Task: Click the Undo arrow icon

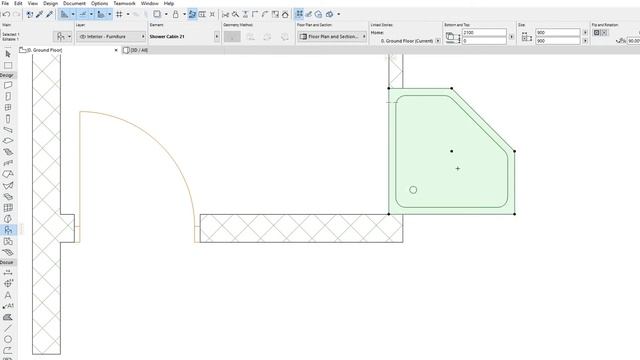Action: [x=6, y=14]
